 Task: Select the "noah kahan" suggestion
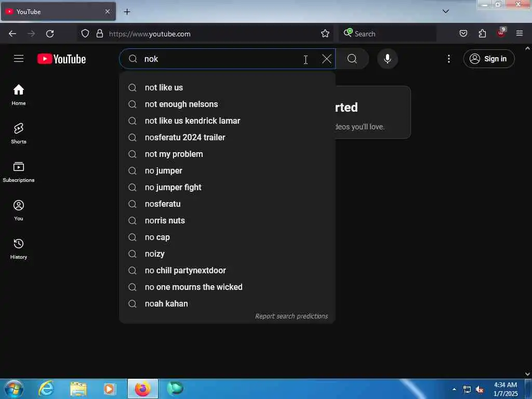coord(228,303)
